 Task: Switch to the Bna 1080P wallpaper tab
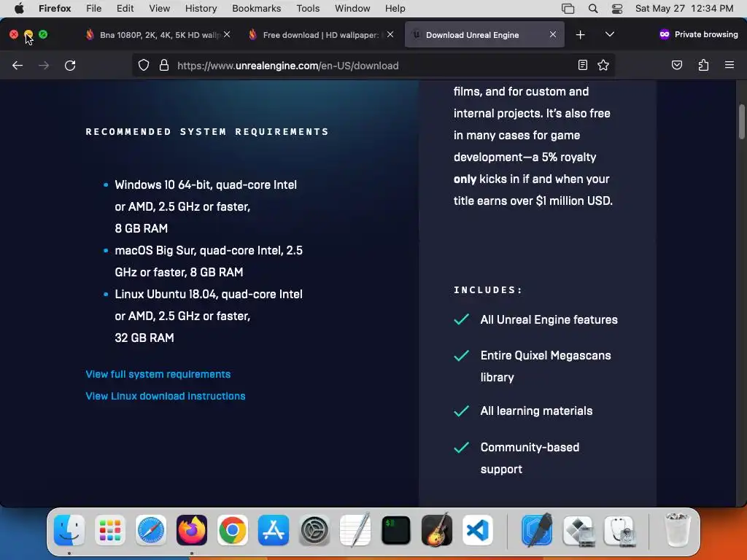click(x=158, y=35)
